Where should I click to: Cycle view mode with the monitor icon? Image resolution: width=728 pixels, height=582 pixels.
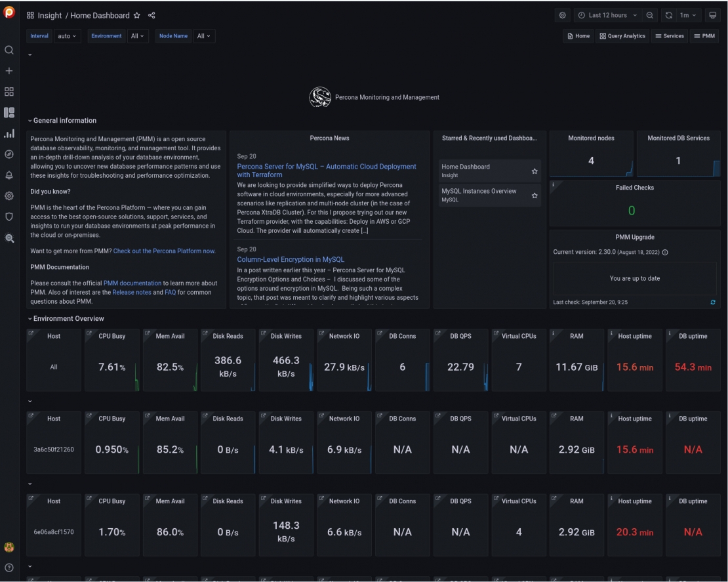click(714, 15)
